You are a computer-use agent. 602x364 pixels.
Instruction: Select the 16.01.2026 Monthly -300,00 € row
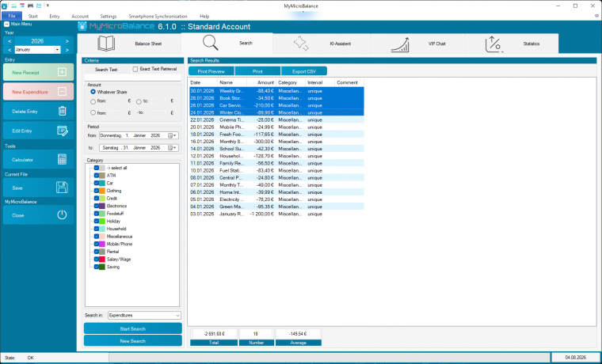click(276, 142)
